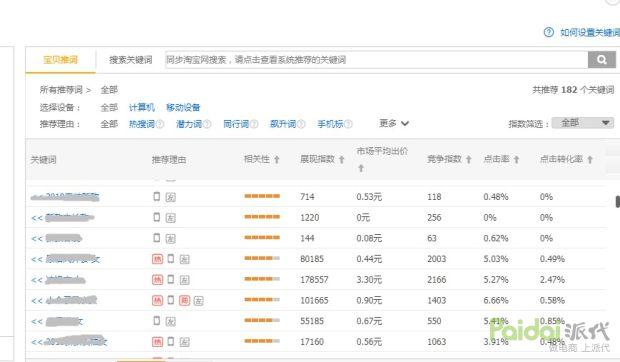Click the vertical scrollbar thumb
The width and height of the screenshot is (620, 362).
click(x=618, y=201)
